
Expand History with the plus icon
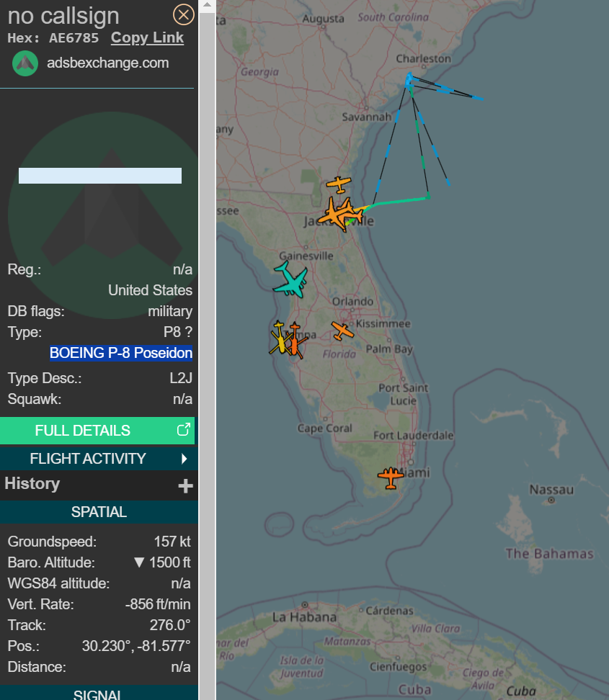(185, 485)
